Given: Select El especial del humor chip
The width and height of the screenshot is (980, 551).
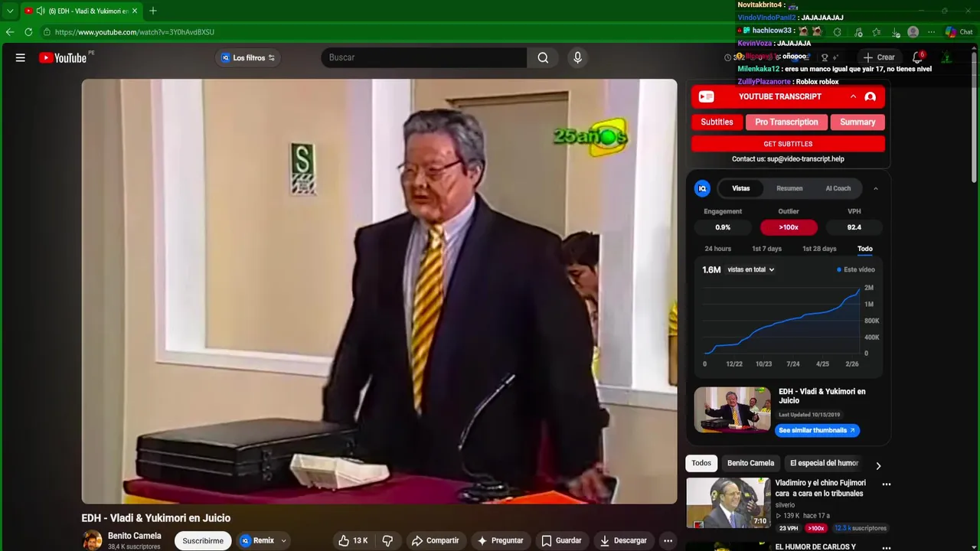Looking at the screenshot, I should (824, 463).
